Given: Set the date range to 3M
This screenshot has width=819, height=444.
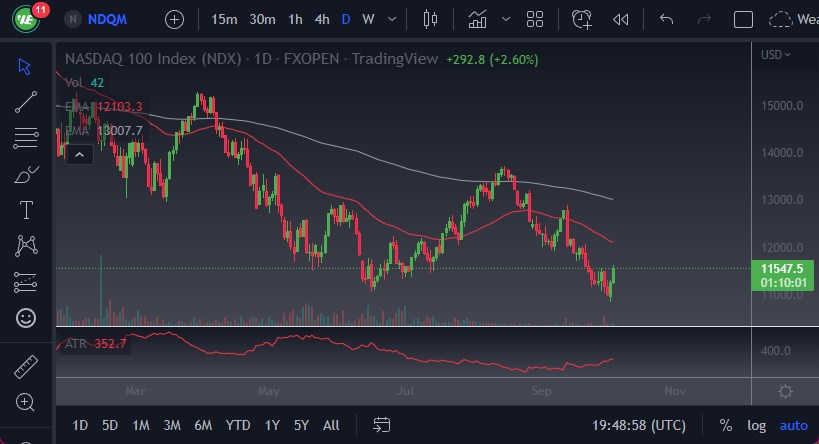Looking at the screenshot, I should pyautogui.click(x=172, y=425).
